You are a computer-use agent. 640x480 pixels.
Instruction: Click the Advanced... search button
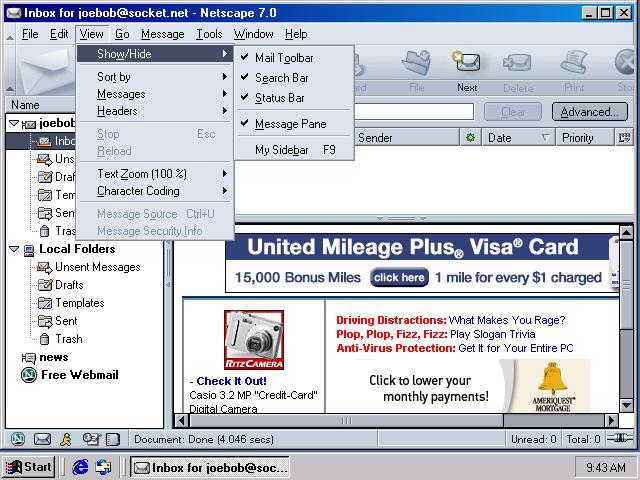pyautogui.click(x=590, y=112)
